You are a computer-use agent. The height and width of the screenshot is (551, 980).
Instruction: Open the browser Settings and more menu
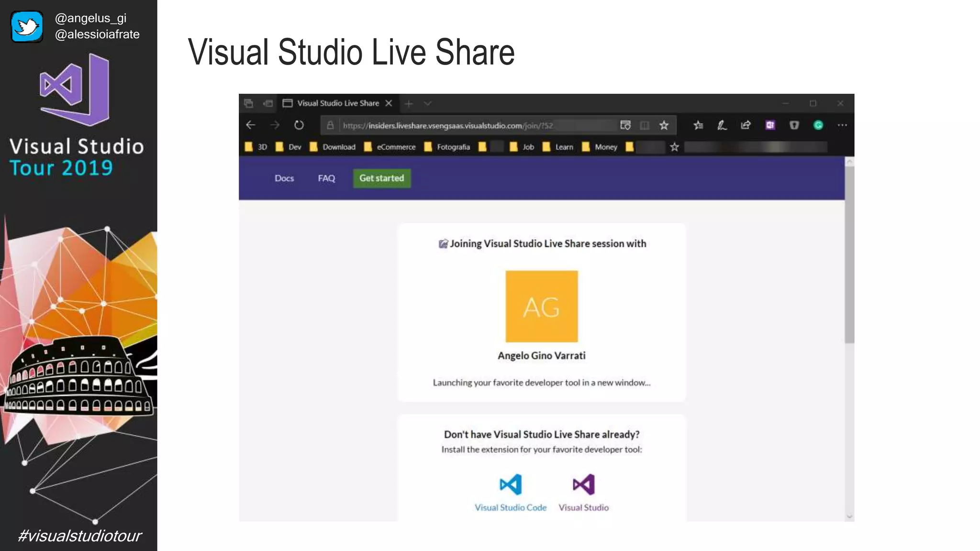coord(842,125)
